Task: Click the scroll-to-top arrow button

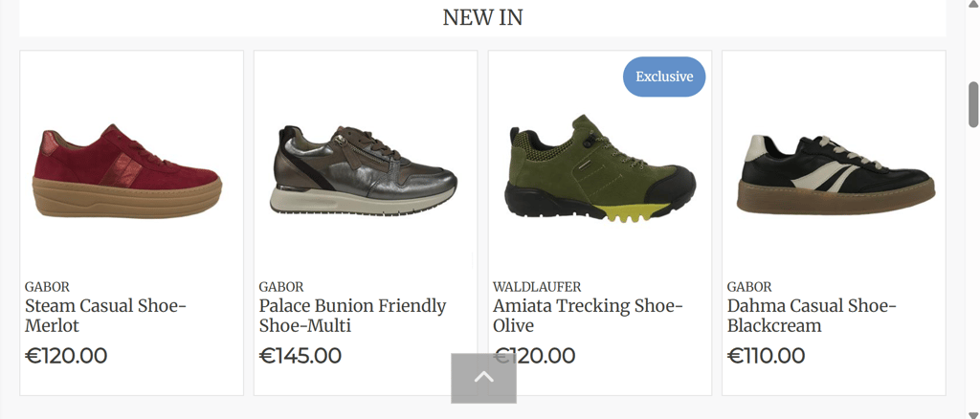Action: tap(483, 378)
